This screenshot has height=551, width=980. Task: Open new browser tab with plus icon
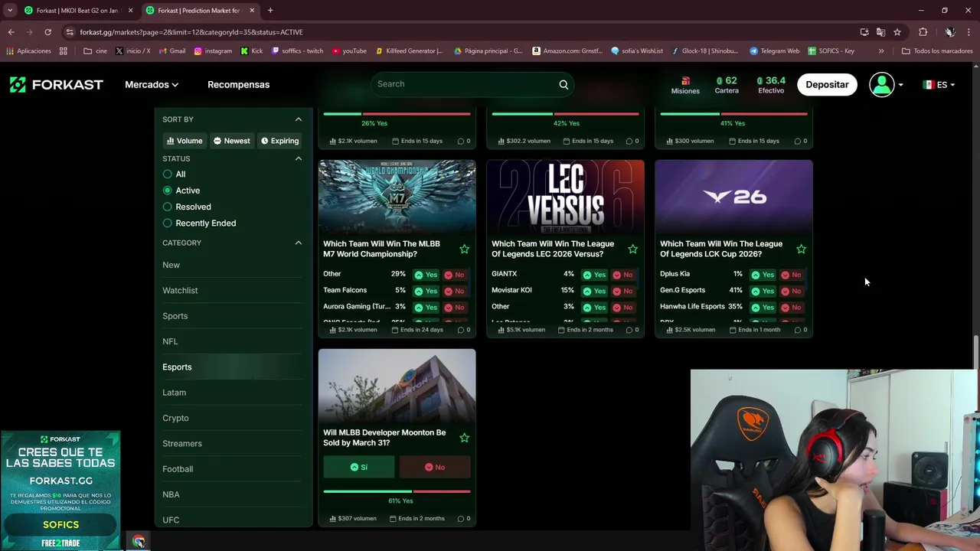tap(270, 11)
